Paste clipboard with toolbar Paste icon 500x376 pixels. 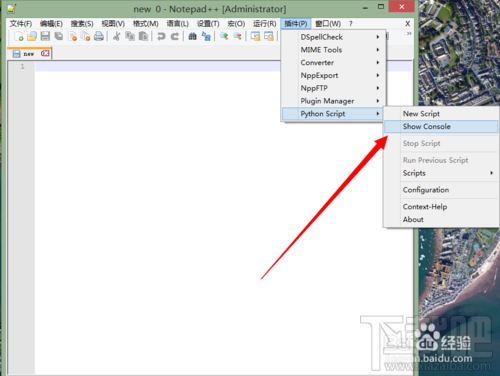(143, 36)
